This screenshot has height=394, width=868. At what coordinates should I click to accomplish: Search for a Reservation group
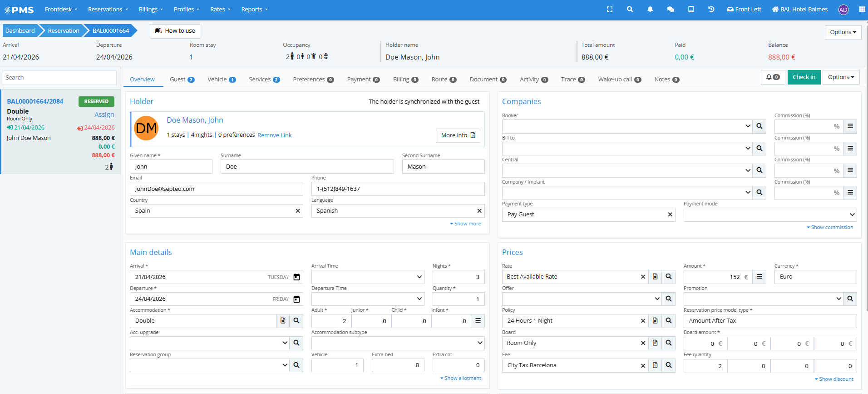pos(296,365)
